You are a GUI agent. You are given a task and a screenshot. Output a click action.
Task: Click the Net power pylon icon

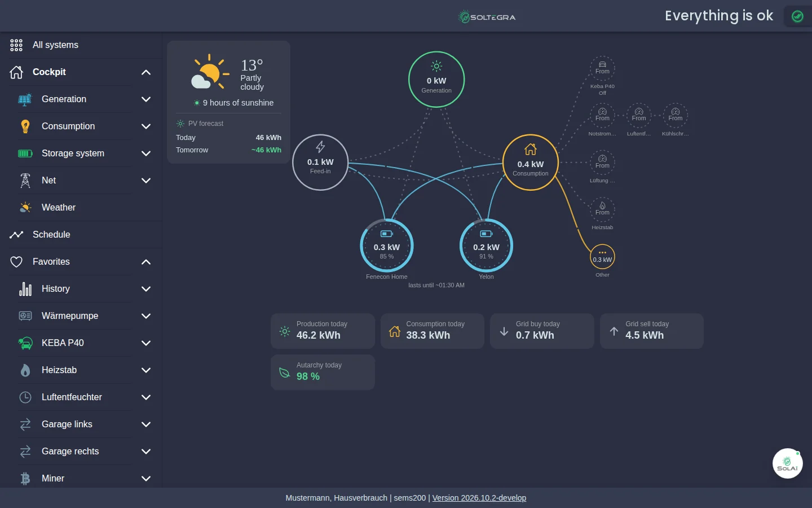(x=25, y=181)
